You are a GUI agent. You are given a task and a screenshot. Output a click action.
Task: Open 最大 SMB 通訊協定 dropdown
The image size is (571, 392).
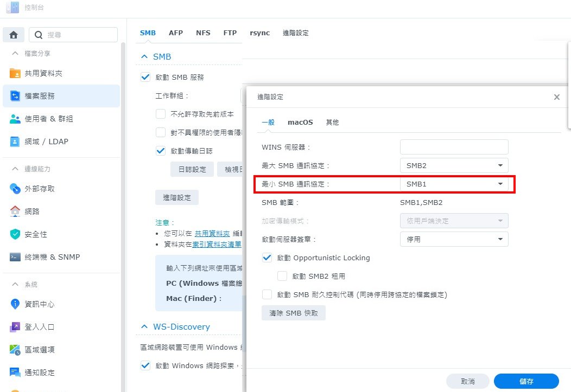click(x=454, y=165)
